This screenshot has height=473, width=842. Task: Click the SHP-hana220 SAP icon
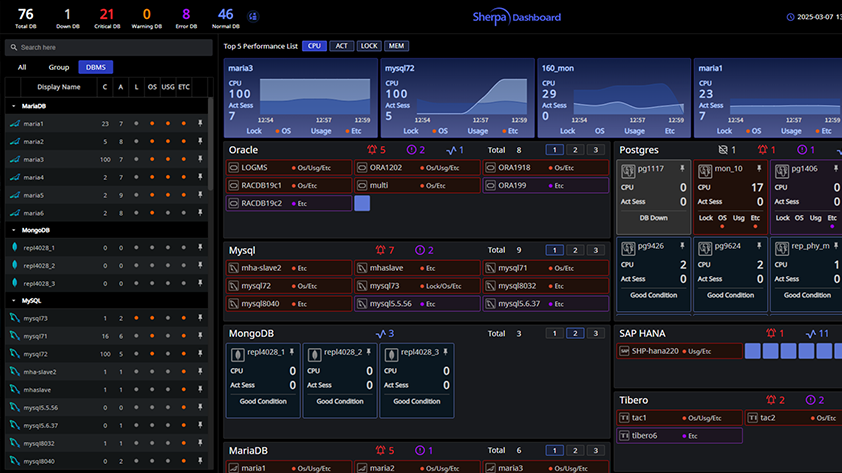click(624, 351)
